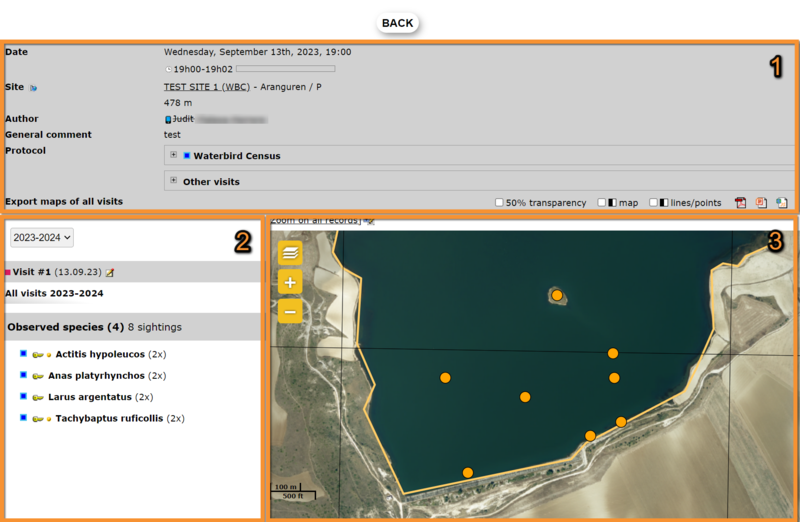
Task: Click the pink color square before Visit #1
Action: pyautogui.click(x=8, y=272)
